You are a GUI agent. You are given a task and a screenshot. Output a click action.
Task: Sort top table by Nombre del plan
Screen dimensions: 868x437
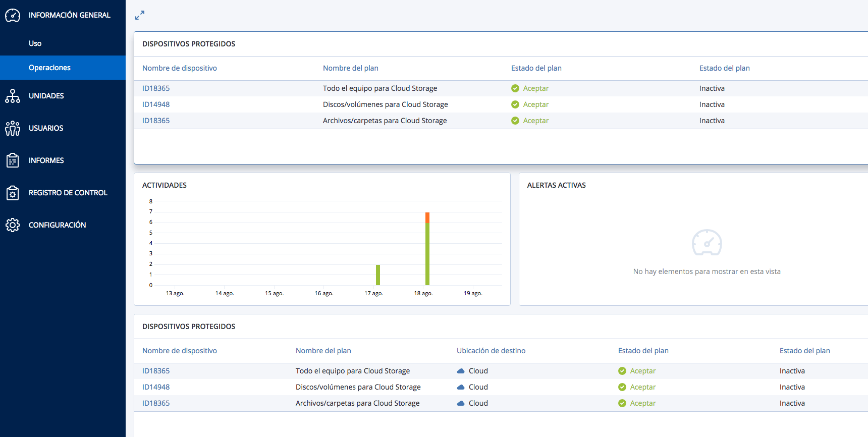[351, 68]
